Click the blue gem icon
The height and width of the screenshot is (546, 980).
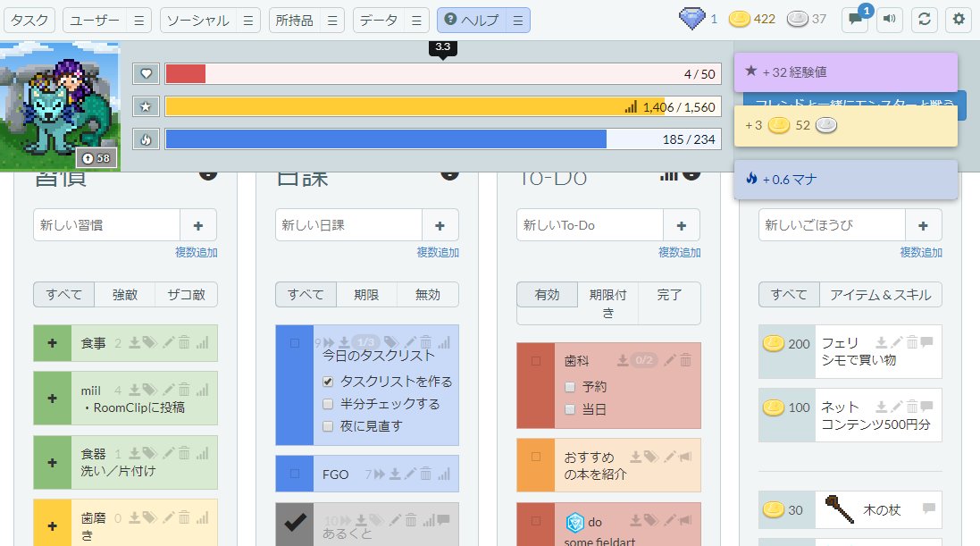[691, 20]
